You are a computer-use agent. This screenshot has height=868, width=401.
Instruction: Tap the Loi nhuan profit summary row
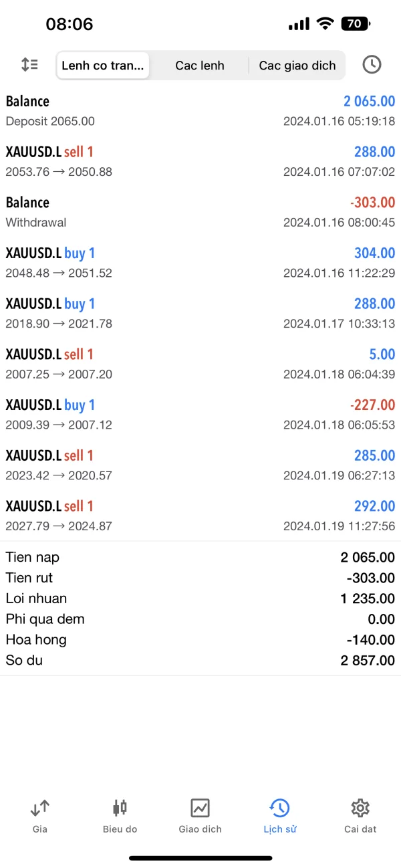click(x=200, y=599)
